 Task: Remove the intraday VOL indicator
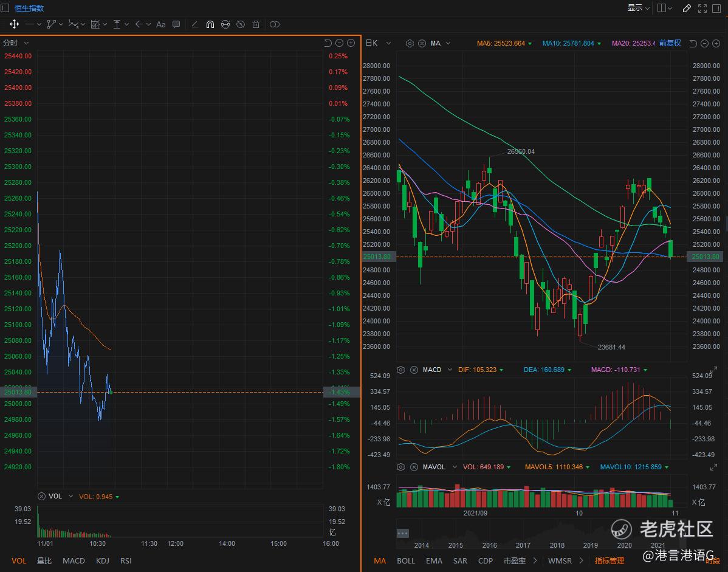click(x=41, y=497)
